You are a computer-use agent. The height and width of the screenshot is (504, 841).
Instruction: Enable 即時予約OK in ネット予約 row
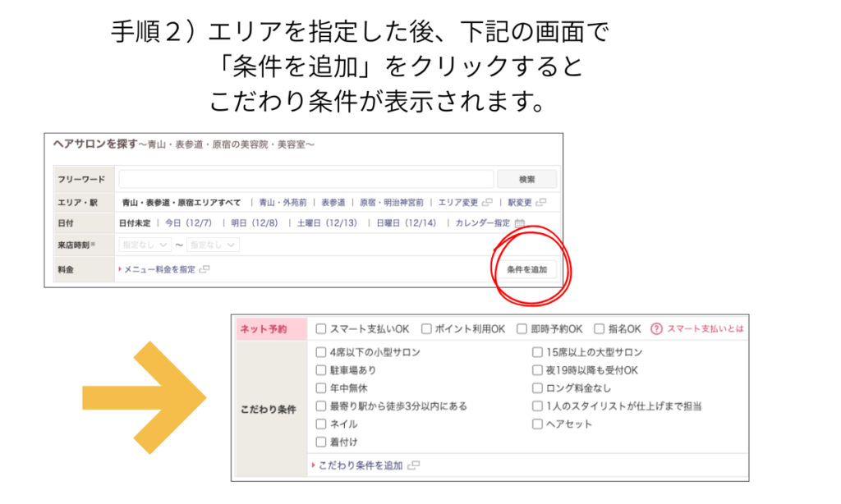pyautogui.click(x=520, y=328)
